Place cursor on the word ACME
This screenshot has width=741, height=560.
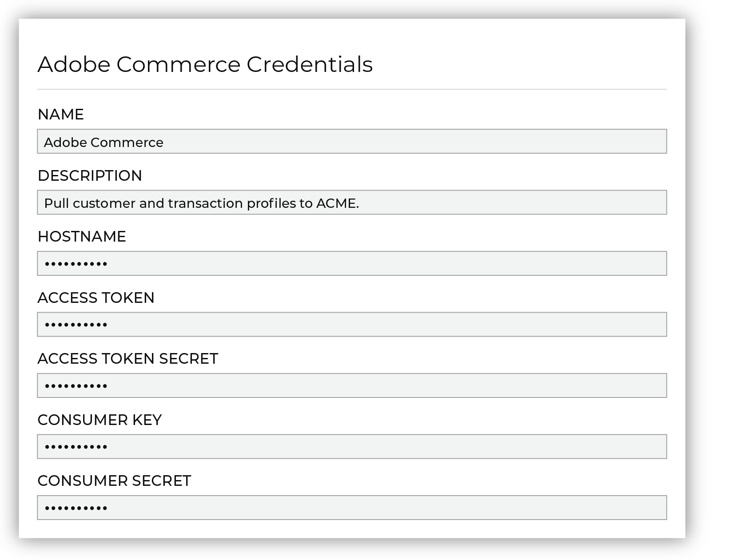(x=336, y=203)
